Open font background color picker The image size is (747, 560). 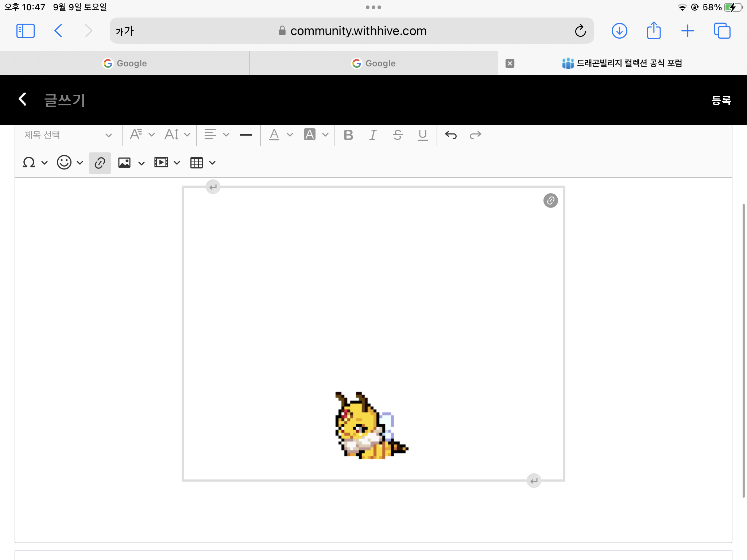[310, 135]
